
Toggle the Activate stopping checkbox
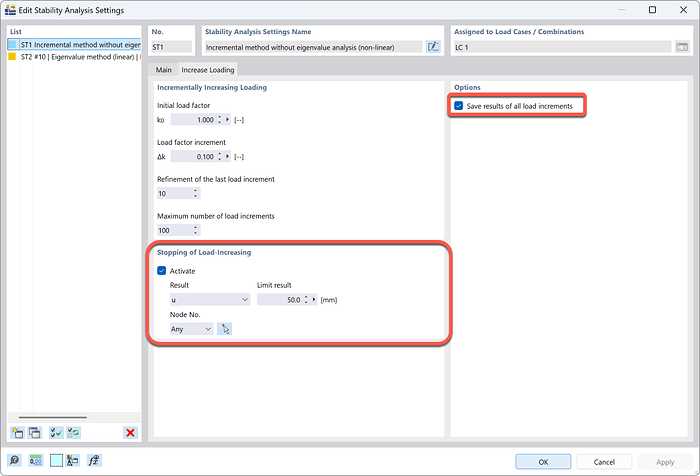163,270
